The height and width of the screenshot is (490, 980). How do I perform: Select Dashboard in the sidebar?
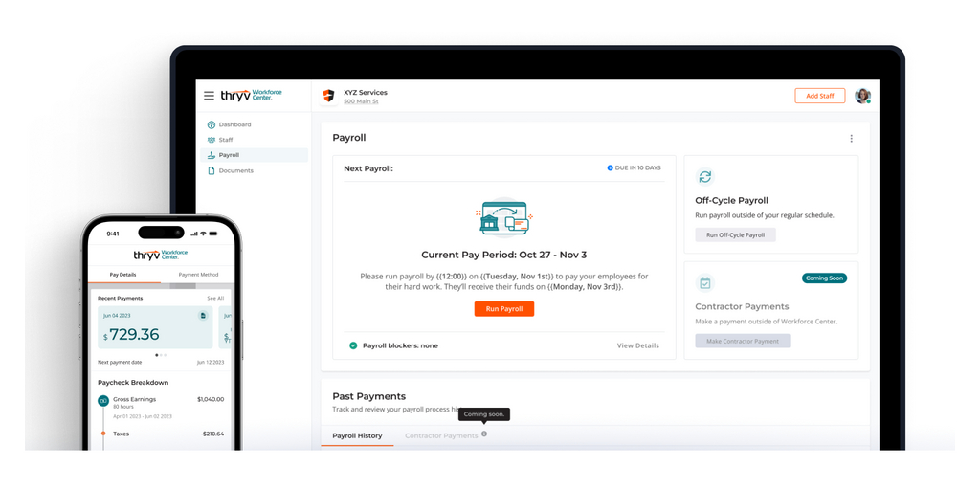[234, 124]
